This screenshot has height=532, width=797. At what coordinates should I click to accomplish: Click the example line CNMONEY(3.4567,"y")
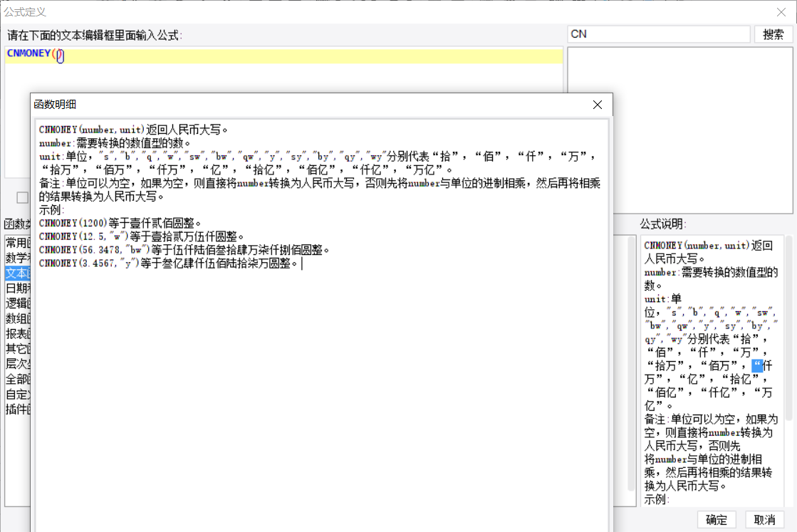(168, 264)
